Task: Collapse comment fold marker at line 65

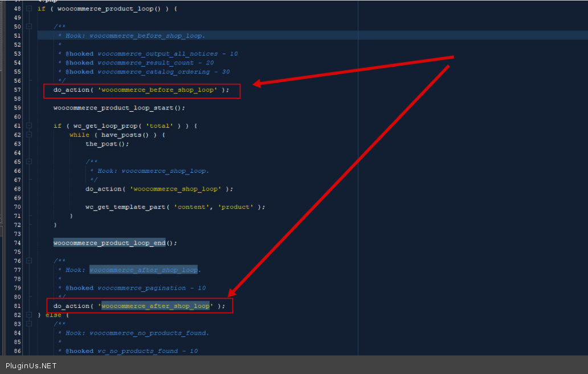Action: 29,162
